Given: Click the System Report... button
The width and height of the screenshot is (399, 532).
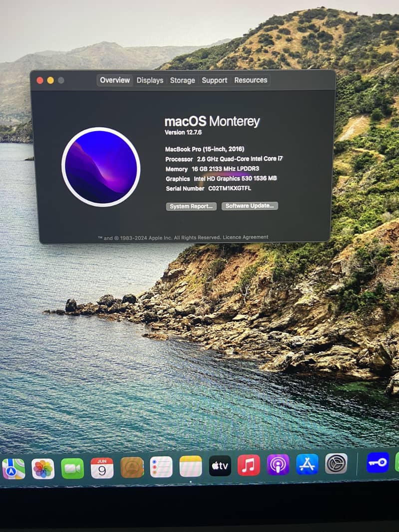Looking at the screenshot, I should point(191,206).
